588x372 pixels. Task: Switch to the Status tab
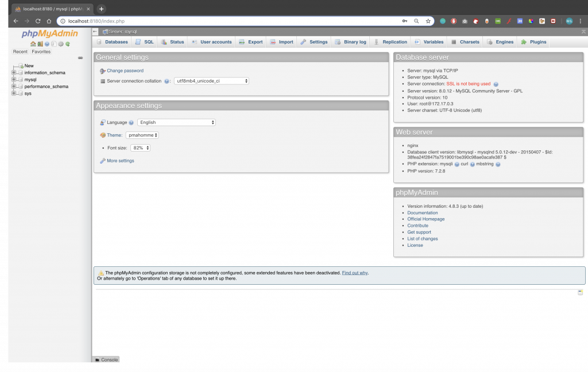tap(172, 42)
